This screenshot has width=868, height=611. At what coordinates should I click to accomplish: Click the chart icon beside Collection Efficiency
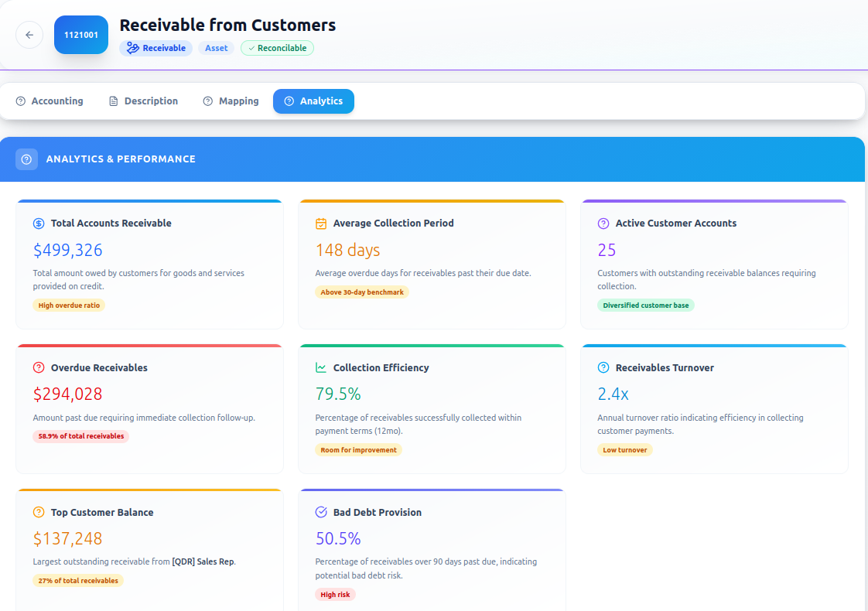pyautogui.click(x=321, y=367)
